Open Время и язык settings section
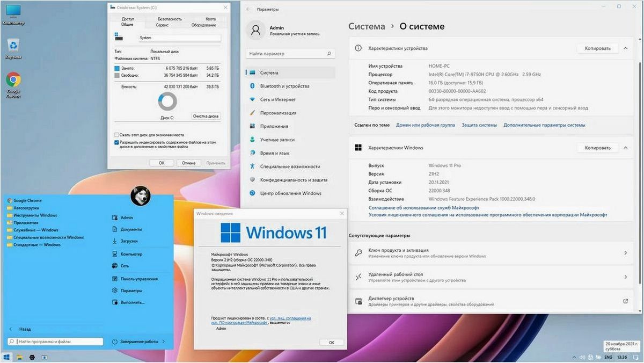The image size is (644, 363). pyautogui.click(x=291, y=153)
